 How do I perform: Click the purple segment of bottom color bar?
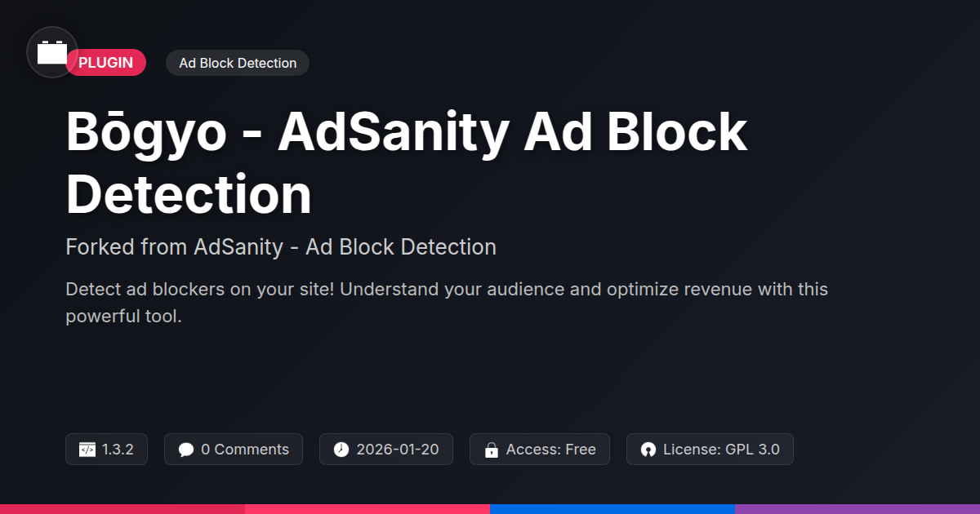pos(857,508)
